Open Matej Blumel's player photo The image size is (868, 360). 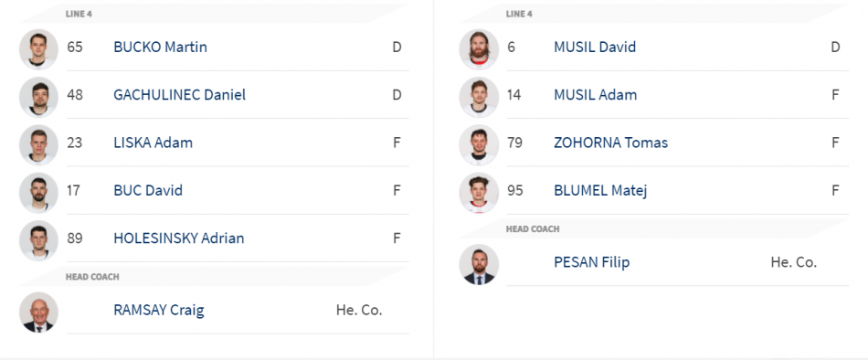point(479,193)
